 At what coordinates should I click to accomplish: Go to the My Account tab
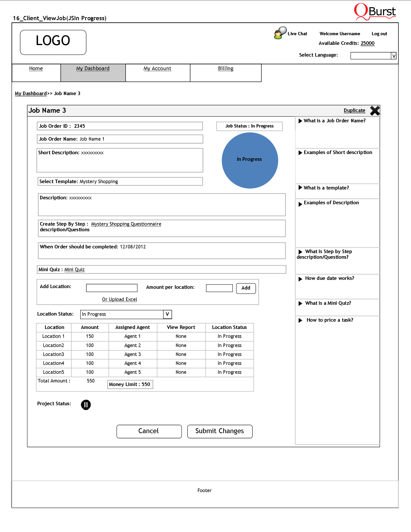pos(157,69)
